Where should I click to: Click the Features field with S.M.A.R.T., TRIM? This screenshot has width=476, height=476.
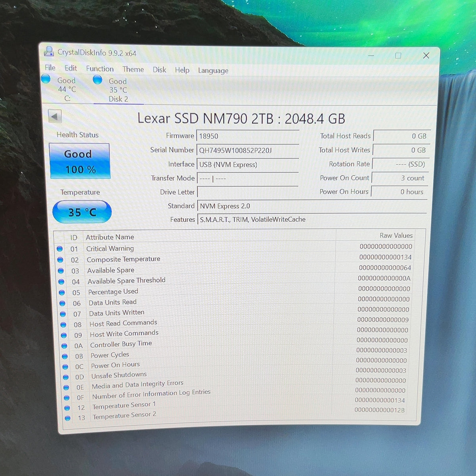tap(312, 219)
